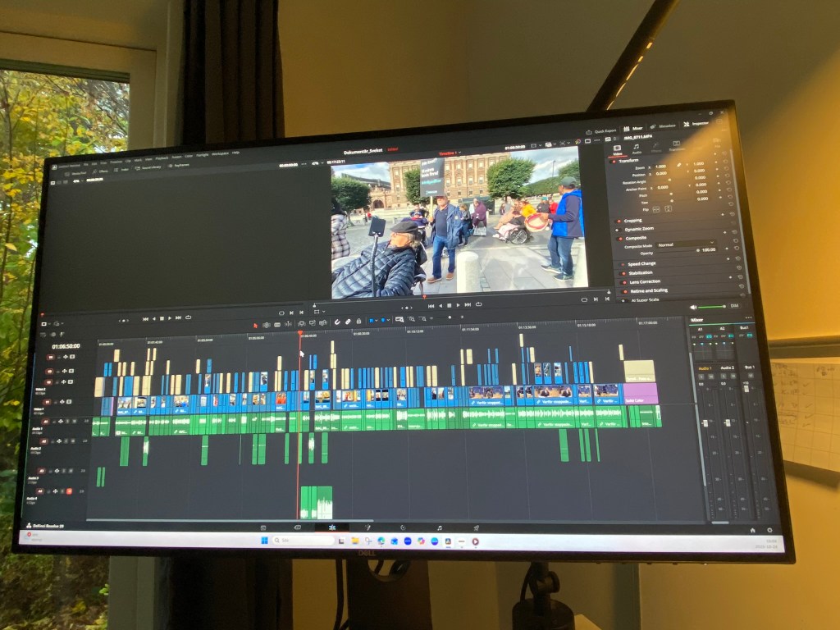Open the Effects panel button

(100, 171)
